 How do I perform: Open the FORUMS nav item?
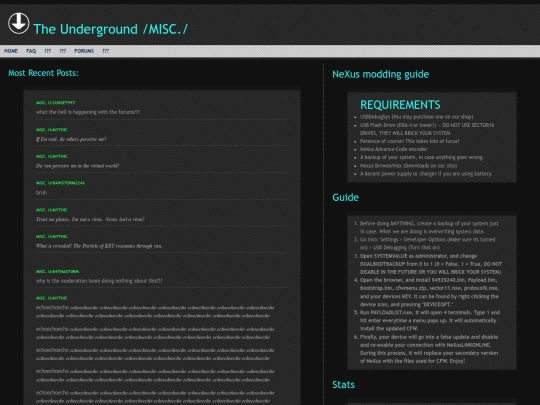[x=84, y=51]
